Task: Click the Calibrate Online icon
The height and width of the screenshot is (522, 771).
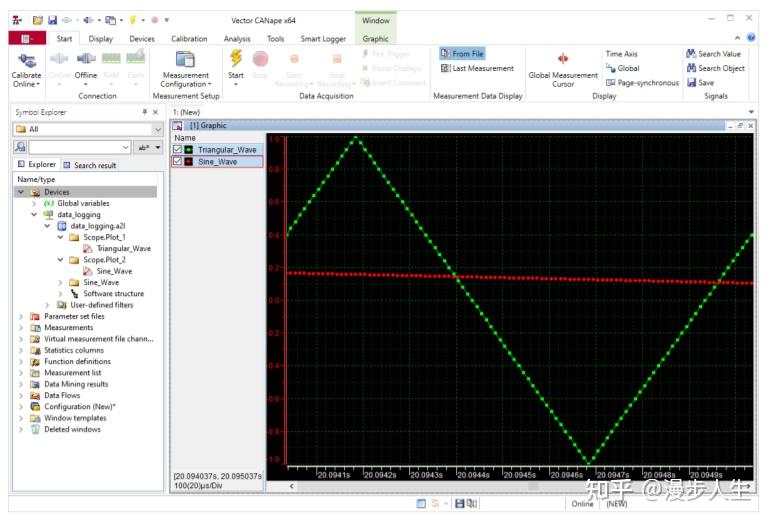Action: (x=26, y=59)
